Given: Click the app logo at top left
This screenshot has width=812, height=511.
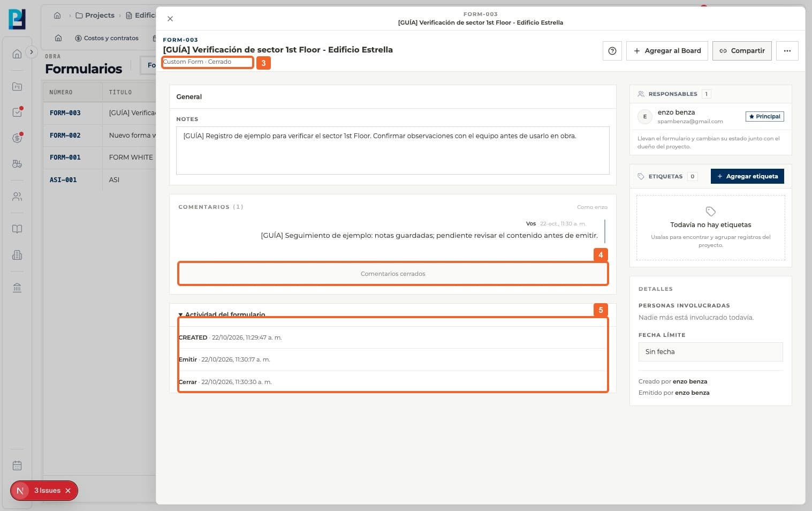Looking at the screenshot, I should click(17, 19).
